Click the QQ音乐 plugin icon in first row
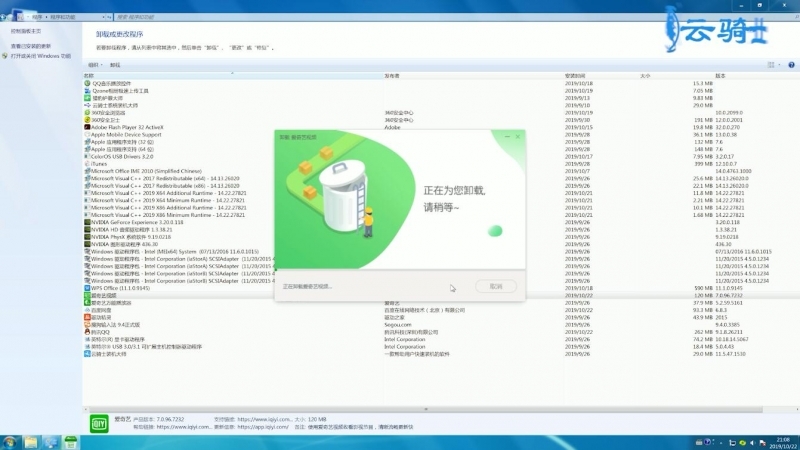Viewport: 800px width, 450px height. pyautogui.click(x=87, y=83)
